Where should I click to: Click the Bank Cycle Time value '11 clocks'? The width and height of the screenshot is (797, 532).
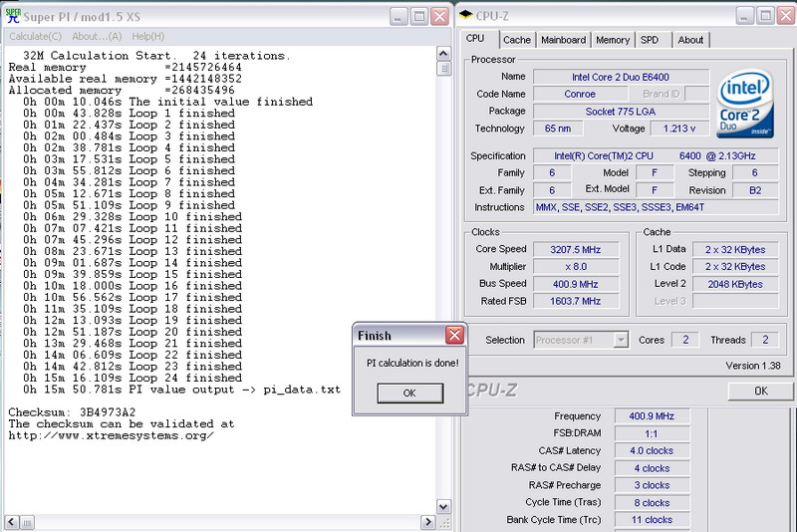click(653, 520)
